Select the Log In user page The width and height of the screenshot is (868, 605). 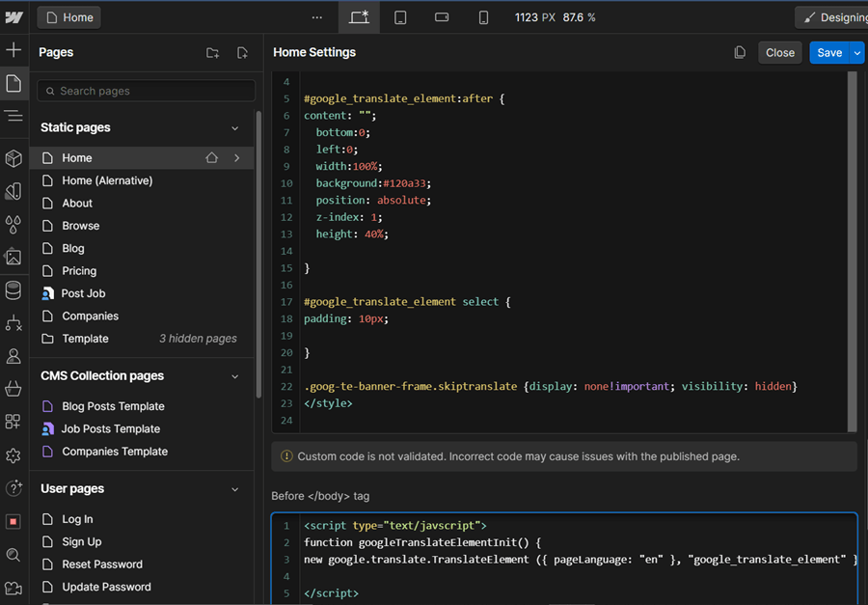(x=142, y=519)
